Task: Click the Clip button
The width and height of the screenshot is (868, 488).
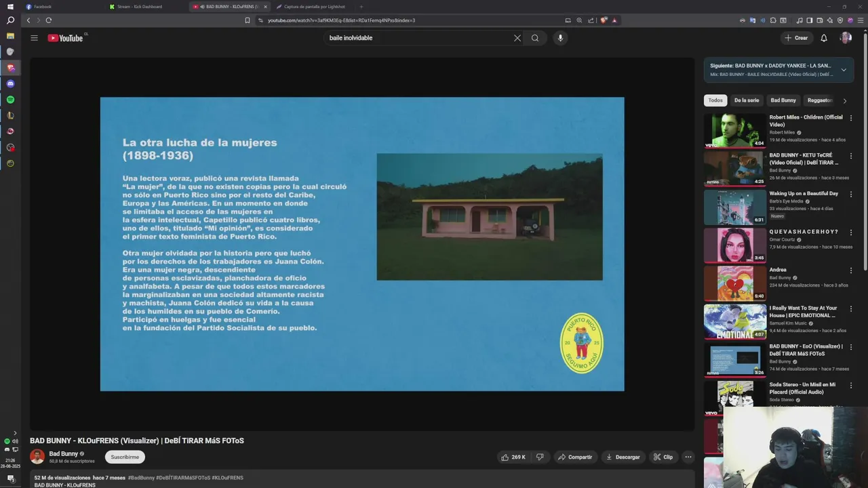Action: tap(663, 457)
